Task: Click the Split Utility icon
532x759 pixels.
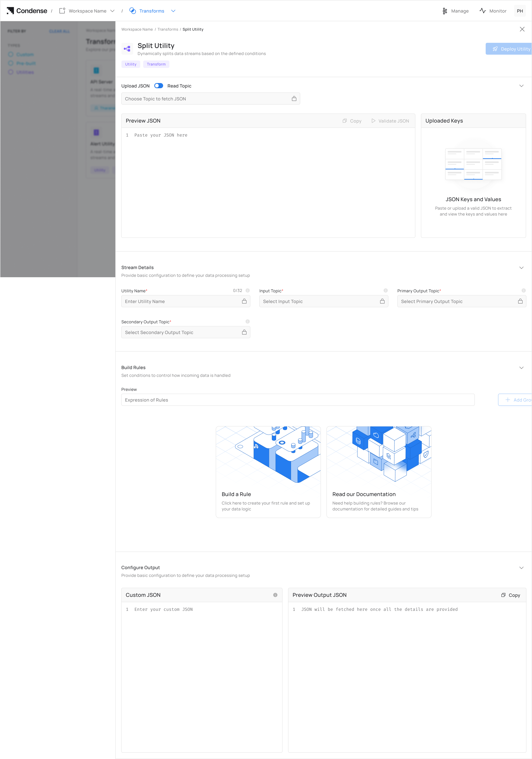Action: pos(127,49)
